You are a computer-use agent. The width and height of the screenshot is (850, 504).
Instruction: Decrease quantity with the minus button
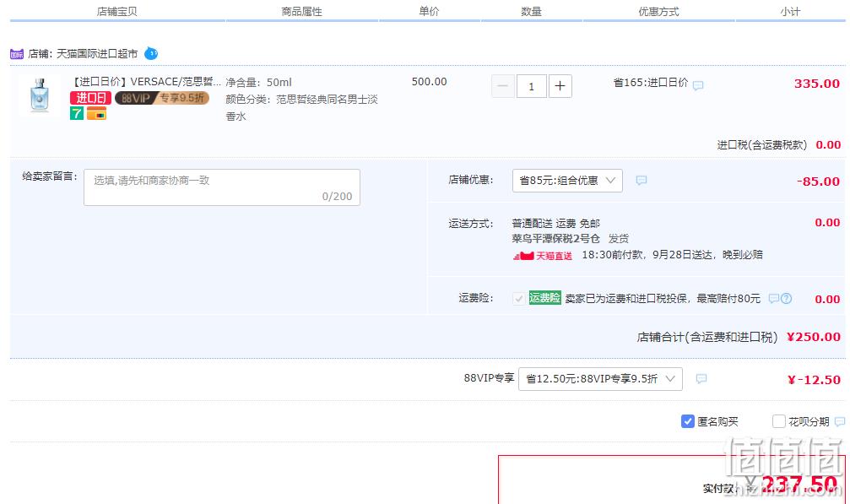[502, 86]
